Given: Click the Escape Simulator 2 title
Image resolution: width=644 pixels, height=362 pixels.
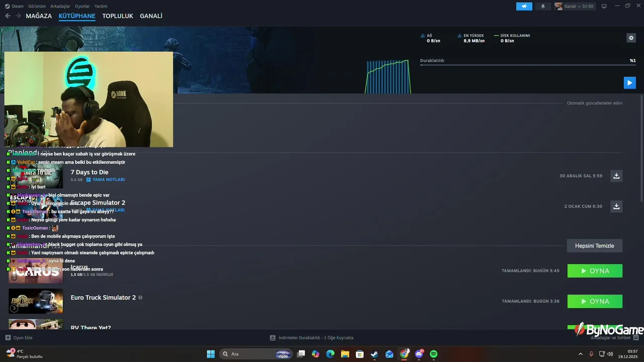Looking at the screenshot, I should [x=98, y=203].
